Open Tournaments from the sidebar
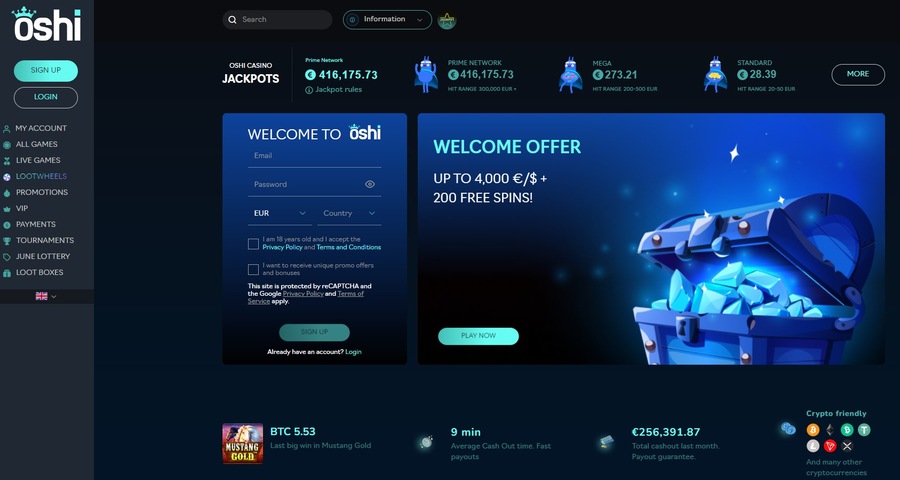The width and height of the screenshot is (900, 480). pyautogui.click(x=45, y=241)
